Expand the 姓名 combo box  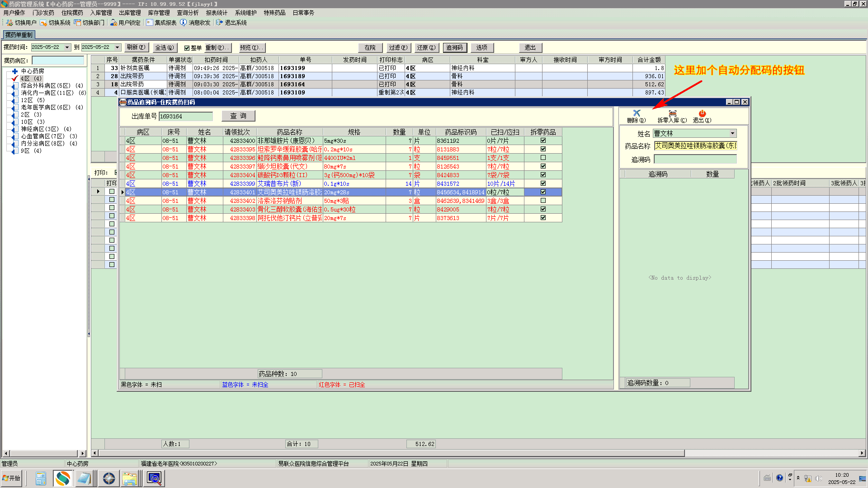click(x=732, y=133)
